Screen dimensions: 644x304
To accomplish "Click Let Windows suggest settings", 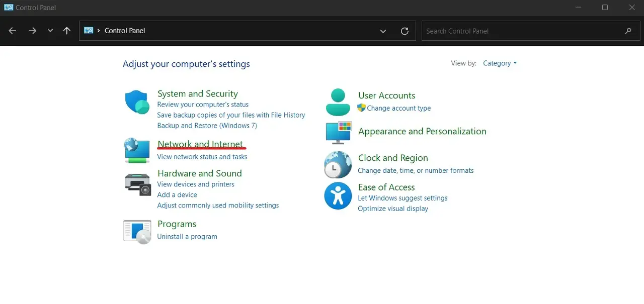I will pos(403,198).
